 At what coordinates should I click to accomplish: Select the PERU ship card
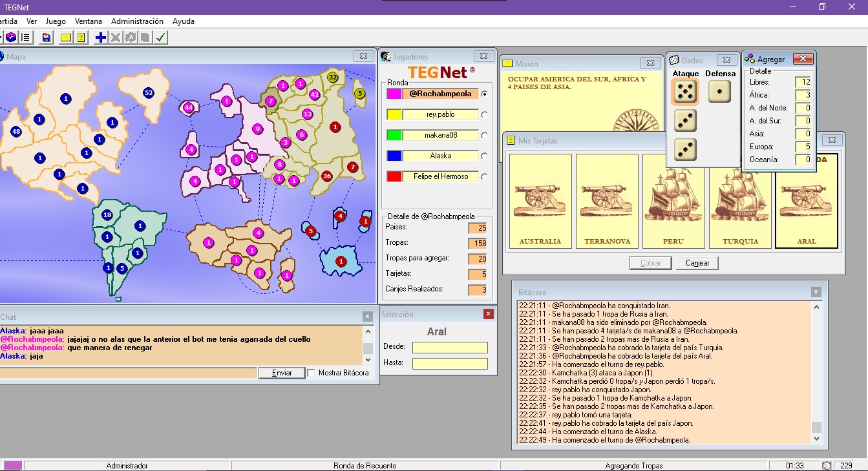[x=673, y=201]
